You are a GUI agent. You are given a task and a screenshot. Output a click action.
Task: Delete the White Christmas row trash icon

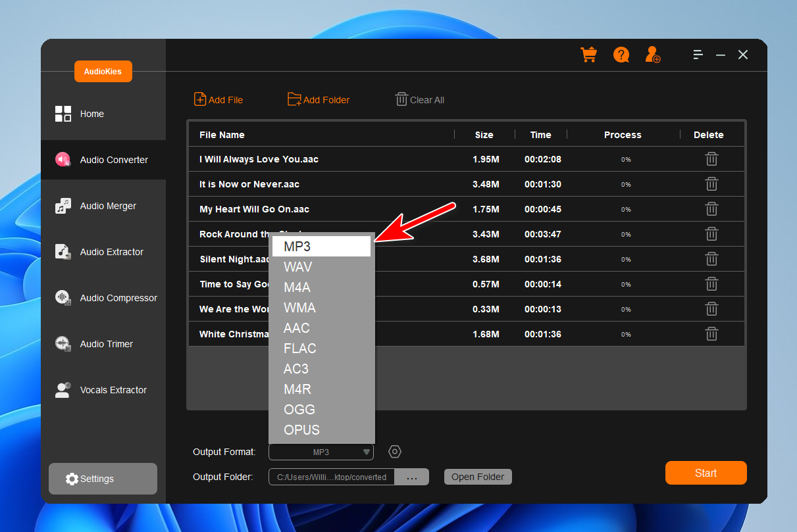click(711, 334)
